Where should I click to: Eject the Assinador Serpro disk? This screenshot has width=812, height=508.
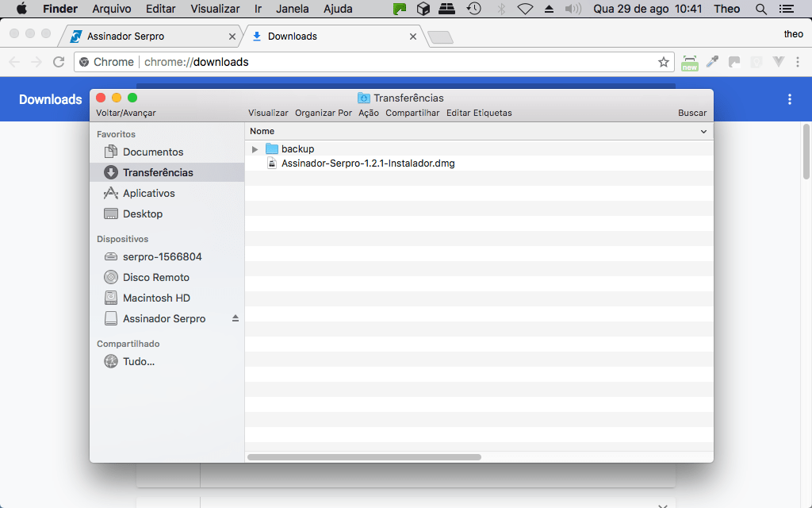[x=235, y=318]
